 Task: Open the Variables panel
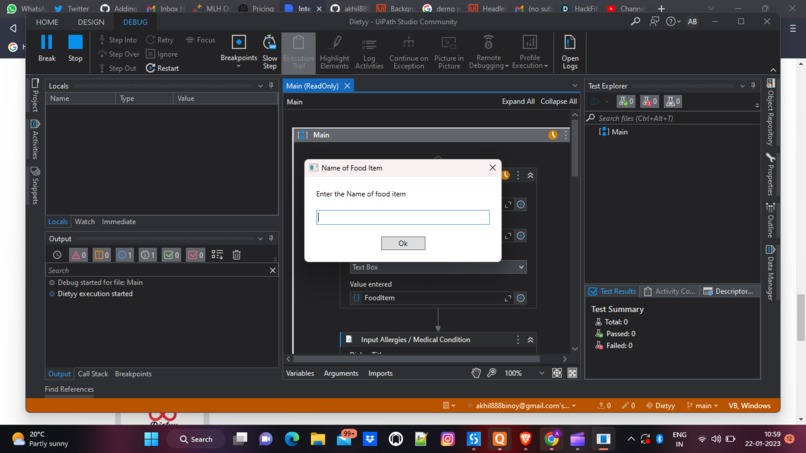pos(300,373)
